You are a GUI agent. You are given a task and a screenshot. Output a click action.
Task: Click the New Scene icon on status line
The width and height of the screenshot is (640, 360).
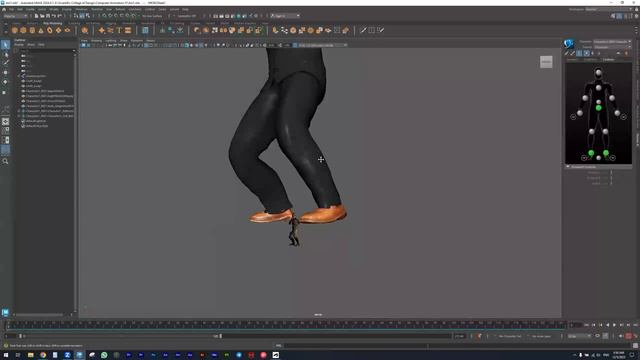point(36,16)
